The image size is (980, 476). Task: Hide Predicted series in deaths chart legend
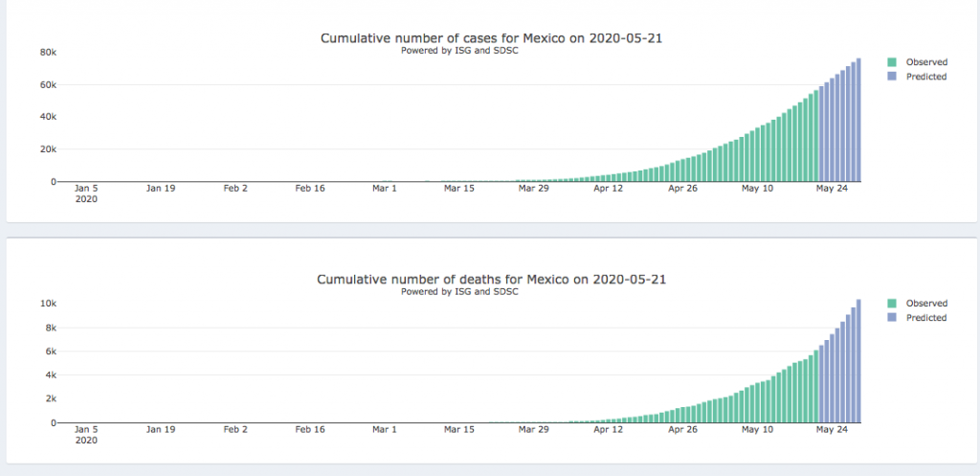click(925, 318)
